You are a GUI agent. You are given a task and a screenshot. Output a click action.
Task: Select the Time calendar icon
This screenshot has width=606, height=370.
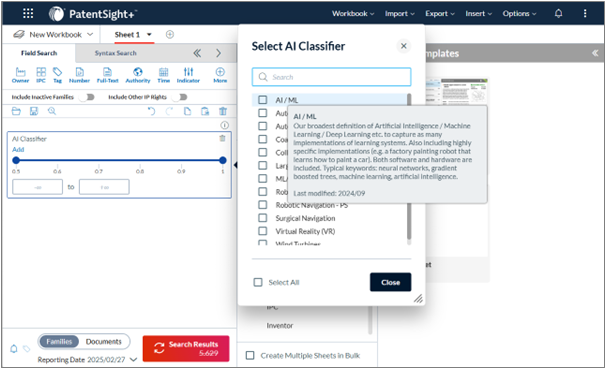pyautogui.click(x=163, y=75)
